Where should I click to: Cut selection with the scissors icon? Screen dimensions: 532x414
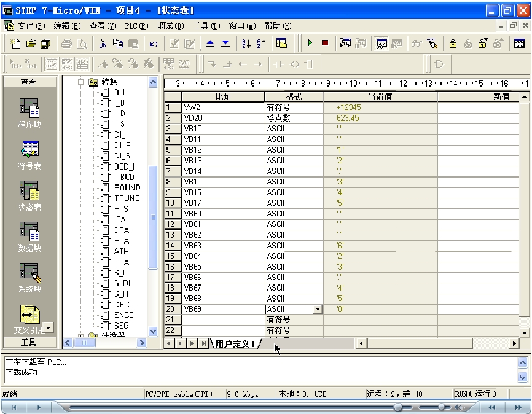[x=103, y=44]
